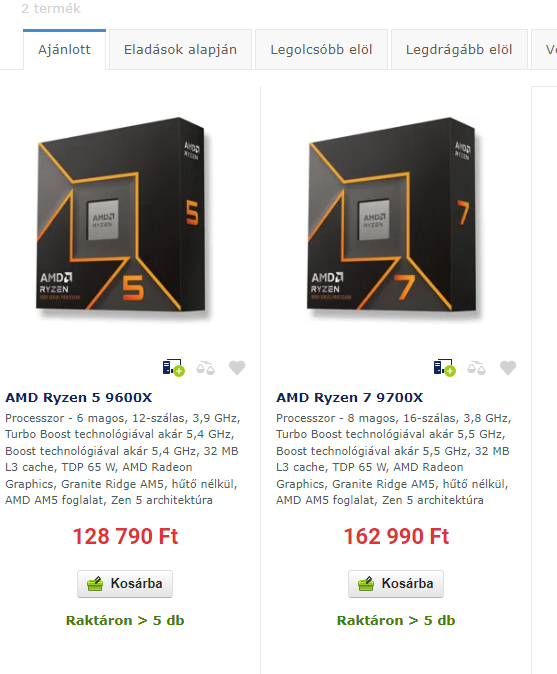Click the Ryzen 7 9700X box image
Screen dimensions: 557x674
[x=395, y=217]
